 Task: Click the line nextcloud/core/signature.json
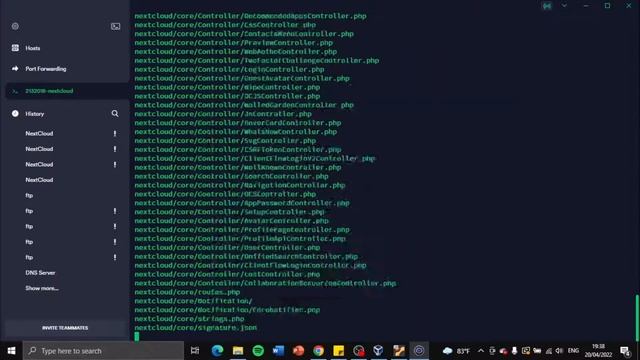coord(196,328)
